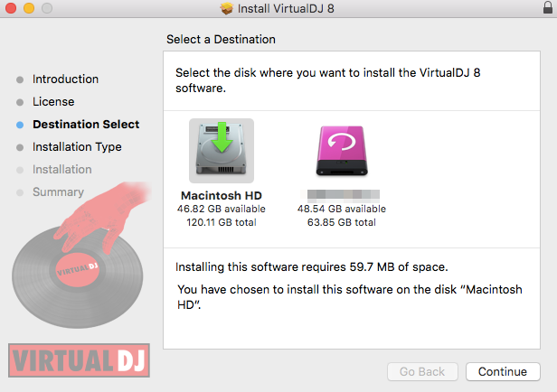Screen dimensions: 557x392
Task: Select the Macintosh HD disk icon
Action: click(222, 151)
